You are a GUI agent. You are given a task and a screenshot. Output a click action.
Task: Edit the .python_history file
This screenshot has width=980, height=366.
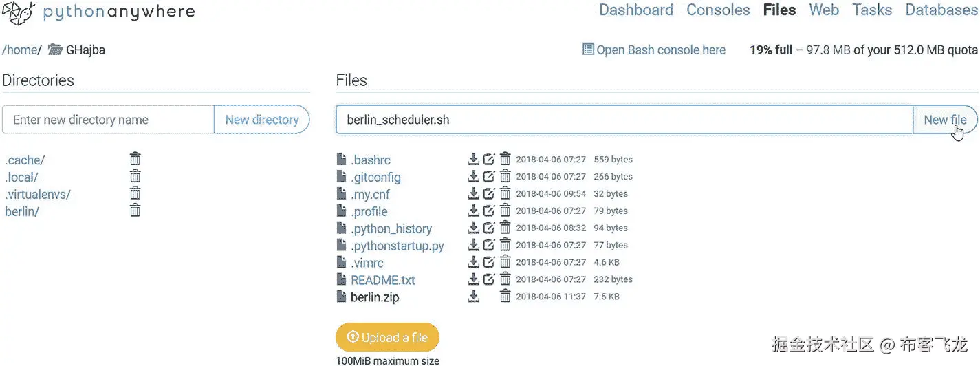tap(489, 228)
